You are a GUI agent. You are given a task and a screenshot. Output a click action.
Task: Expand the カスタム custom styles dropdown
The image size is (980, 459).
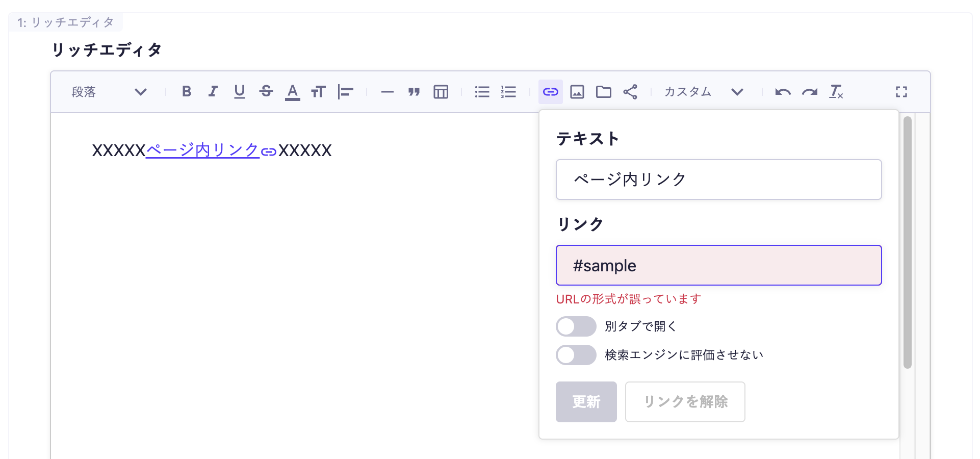[738, 92]
